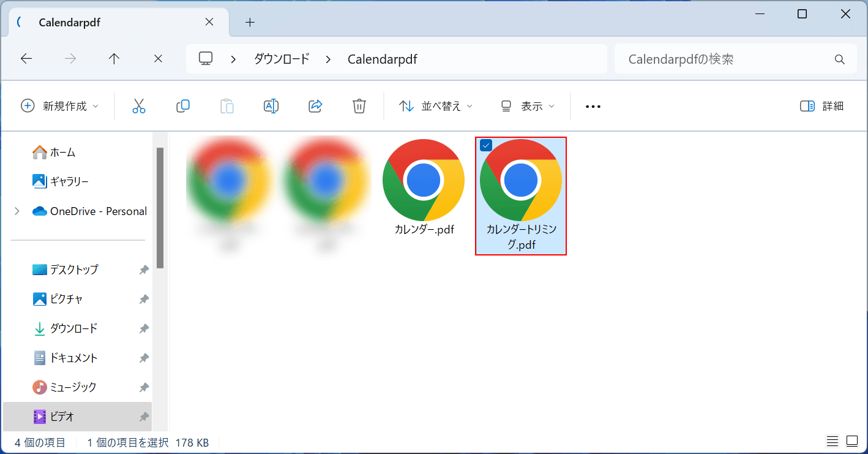Click the Rename icon in toolbar
This screenshot has height=454, width=868.
click(x=271, y=106)
